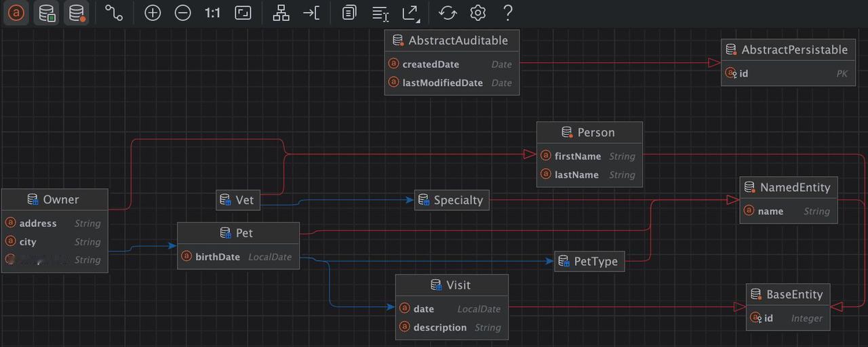Refresh the diagram data

coord(448,13)
